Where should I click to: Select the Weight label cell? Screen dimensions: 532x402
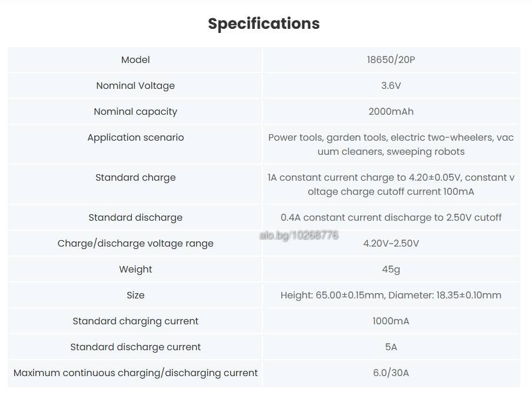pyautogui.click(x=135, y=270)
